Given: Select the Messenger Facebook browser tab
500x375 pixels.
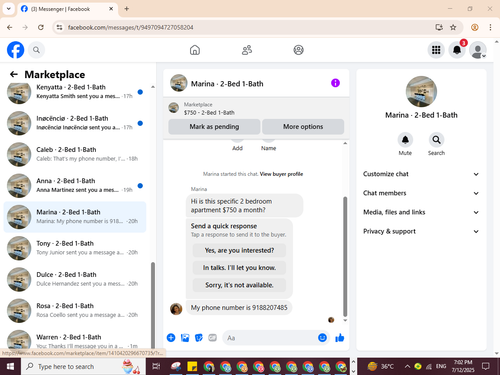Looking at the screenshot, I should (67, 9).
